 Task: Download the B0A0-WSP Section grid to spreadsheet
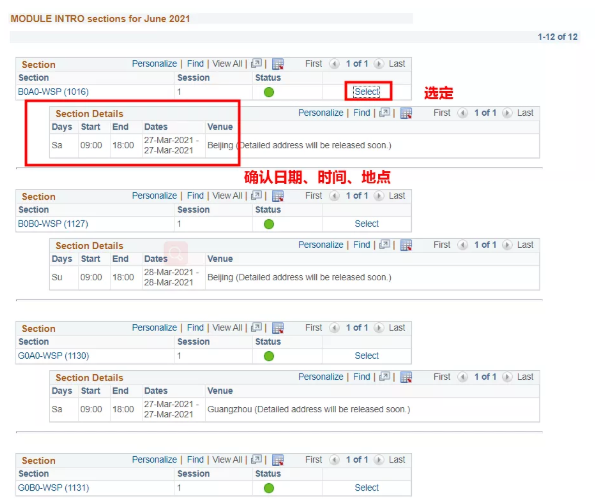tap(278, 64)
